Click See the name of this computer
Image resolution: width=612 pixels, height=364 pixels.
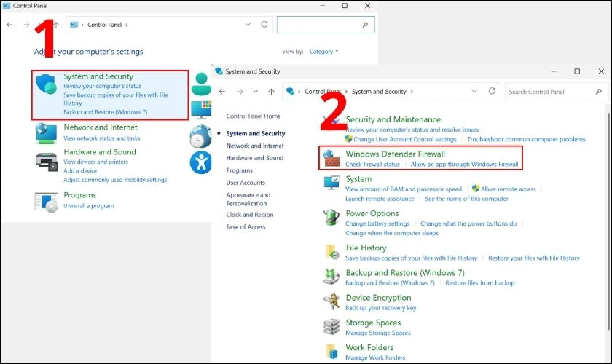[x=466, y=199]
